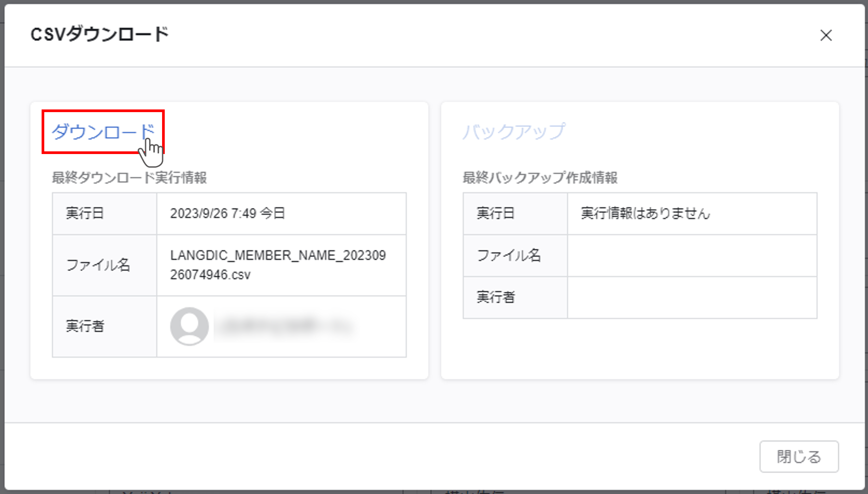This screenshot has width=868, height=494.
Task: Click ファイル名 label in download table
Action: coord(98,265)
